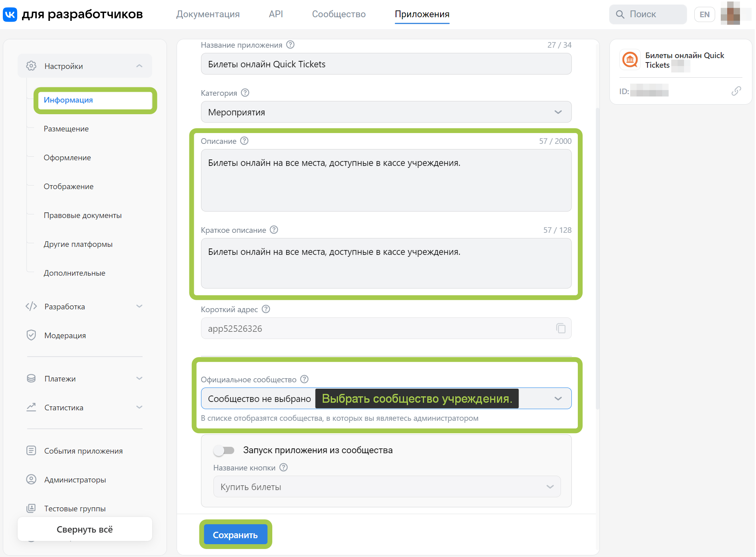Click the Название приложения input field

[x=386, y=64]
